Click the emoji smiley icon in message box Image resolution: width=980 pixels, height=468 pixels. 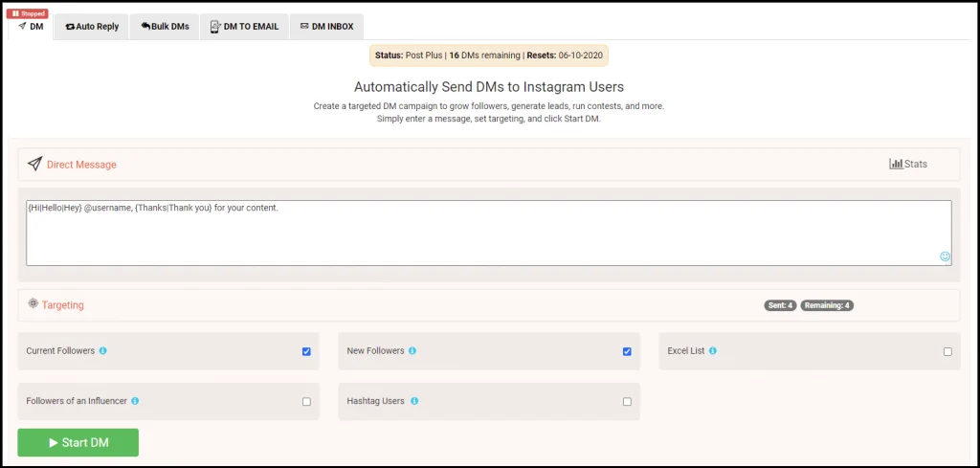click(x=945, y=256)
